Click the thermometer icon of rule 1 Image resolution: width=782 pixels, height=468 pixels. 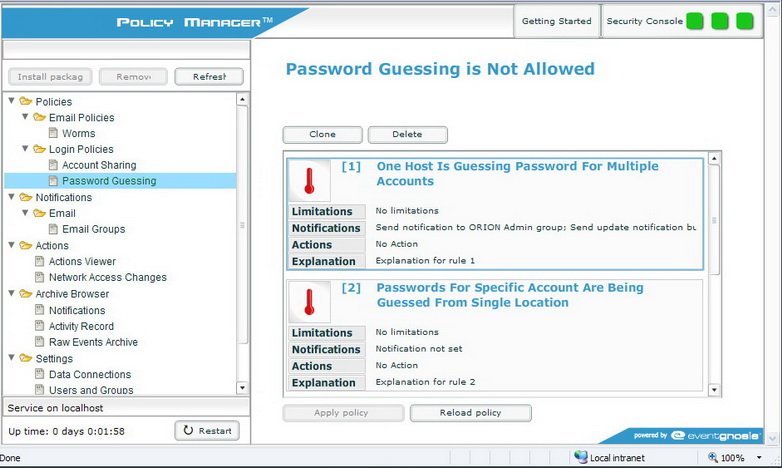click(309, 181)
